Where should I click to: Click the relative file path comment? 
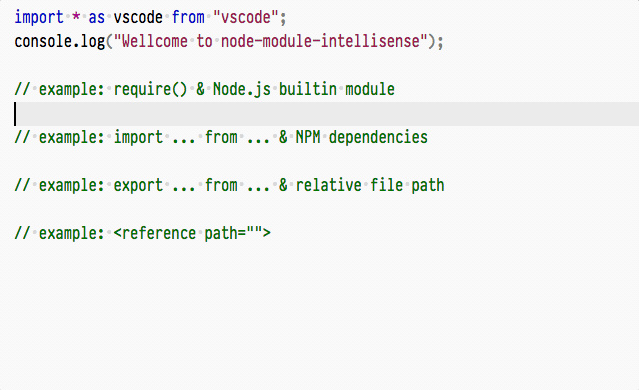tap(229, 185)
